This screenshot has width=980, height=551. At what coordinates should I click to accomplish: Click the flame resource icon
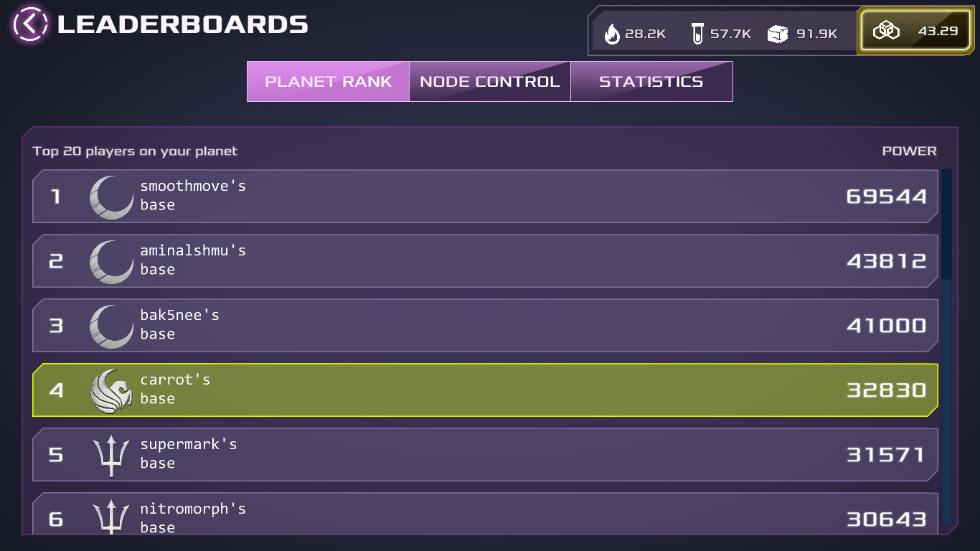(612, 33)
